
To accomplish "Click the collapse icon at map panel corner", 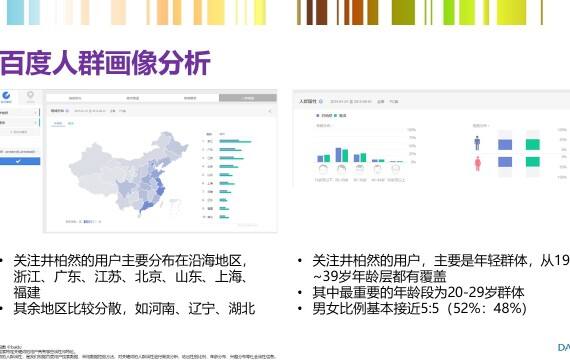I will pos(270,111).
